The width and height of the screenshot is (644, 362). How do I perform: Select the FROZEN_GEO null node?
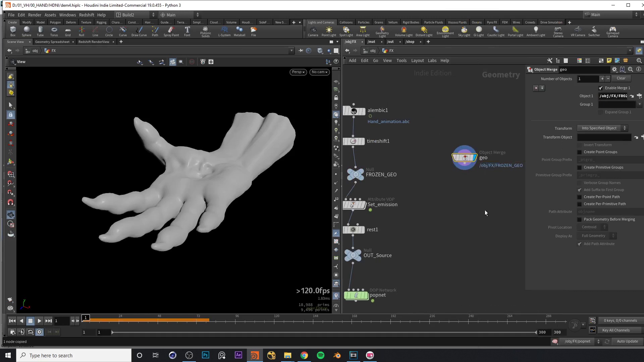[355, 174]
